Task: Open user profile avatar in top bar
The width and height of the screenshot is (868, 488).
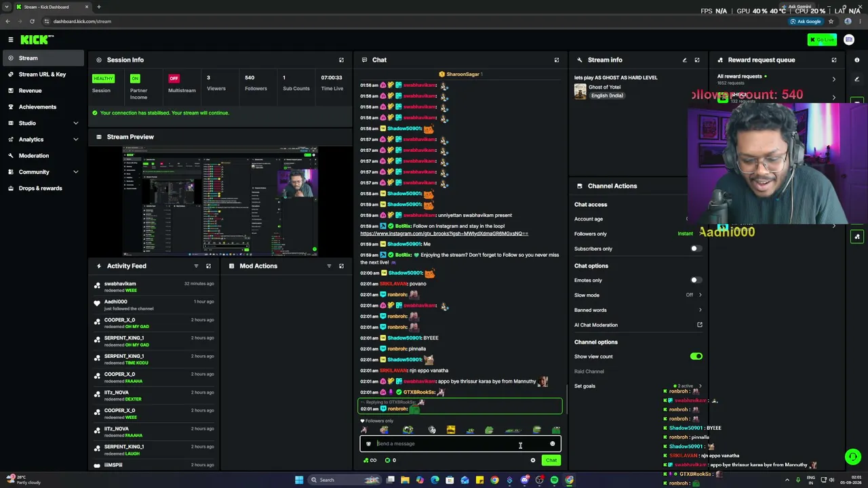Action: [x=849, y=40]
